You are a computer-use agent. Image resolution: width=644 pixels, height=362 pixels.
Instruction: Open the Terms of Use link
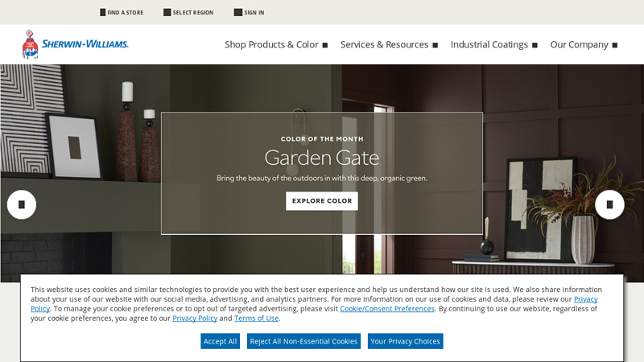(256, 319)
